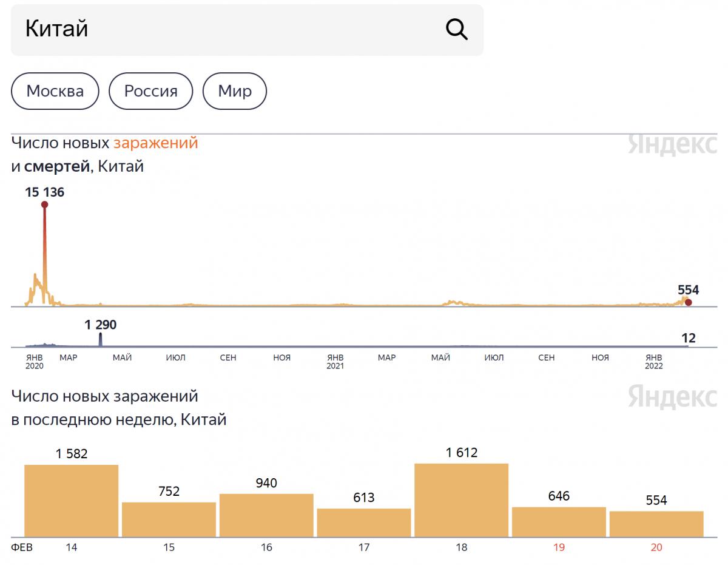Click the 554 end point marker on infections line
Screen dimensions: 728x565
click(x=688, y=302)
